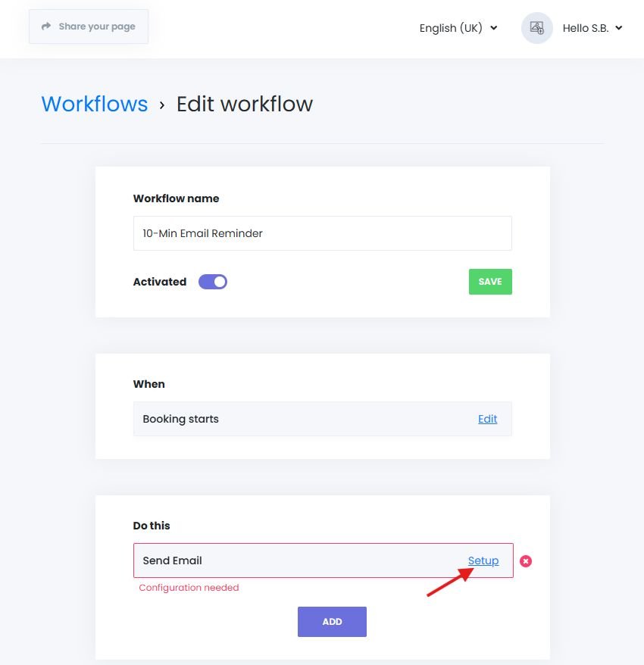
Task: Toggle the workflow activation switch off
Action: [213, 281]
